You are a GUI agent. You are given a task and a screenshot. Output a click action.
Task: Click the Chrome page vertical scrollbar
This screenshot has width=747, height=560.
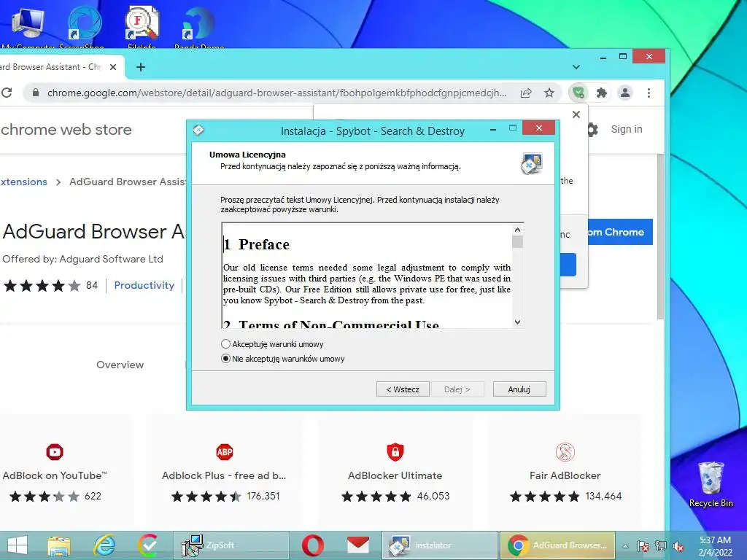(x=660, y=237)
